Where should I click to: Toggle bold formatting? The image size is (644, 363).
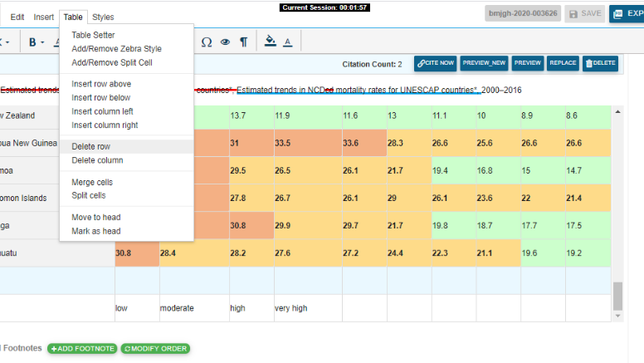click(32, 42)
